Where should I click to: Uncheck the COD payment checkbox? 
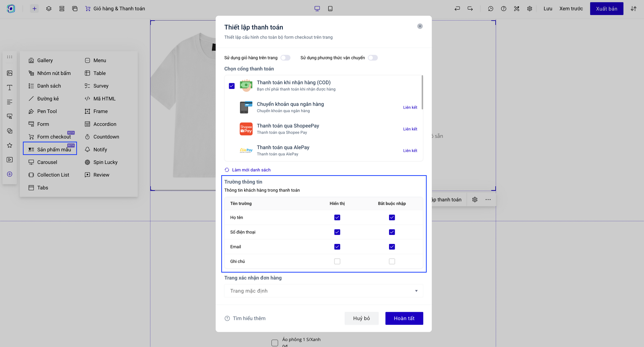click(232, 86)
